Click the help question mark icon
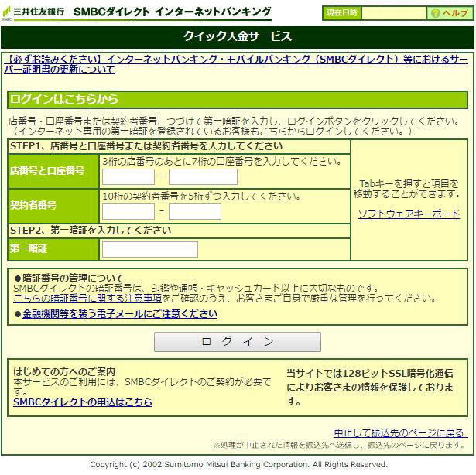Viewport: 476px width, 475px height. (x=435, y=13)
